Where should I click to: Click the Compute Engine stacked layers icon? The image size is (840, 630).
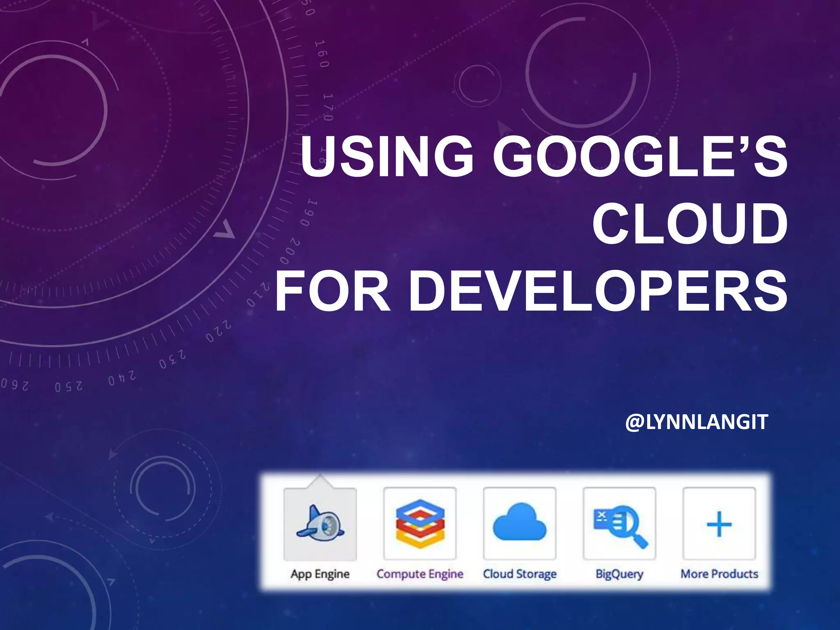pyautogui.click(x=420, y=524)
